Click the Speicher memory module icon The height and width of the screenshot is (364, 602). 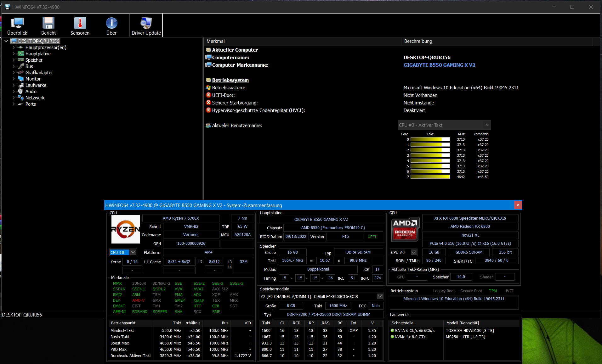point(21,60)
